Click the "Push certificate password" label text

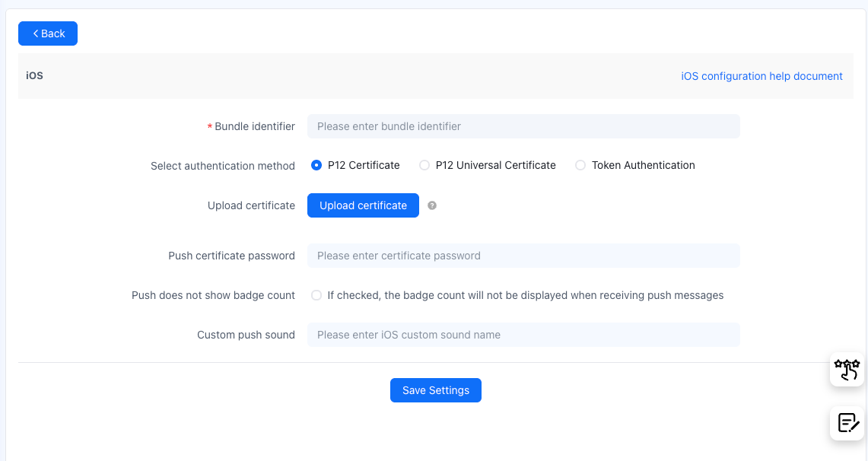coord(231,256)
